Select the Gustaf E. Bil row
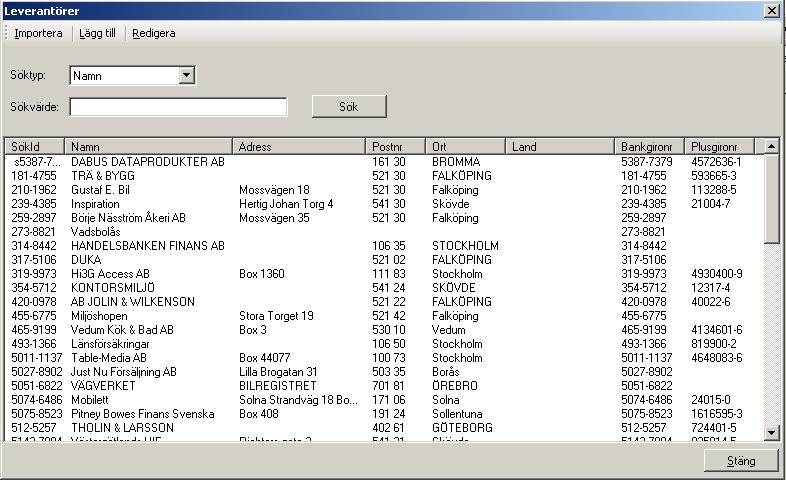Viewport: 786px width, 480px height. tap(383, 190)
